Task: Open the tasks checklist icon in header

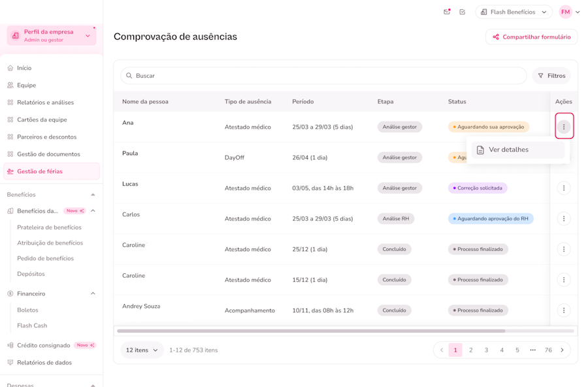Action: coord(463,12)
